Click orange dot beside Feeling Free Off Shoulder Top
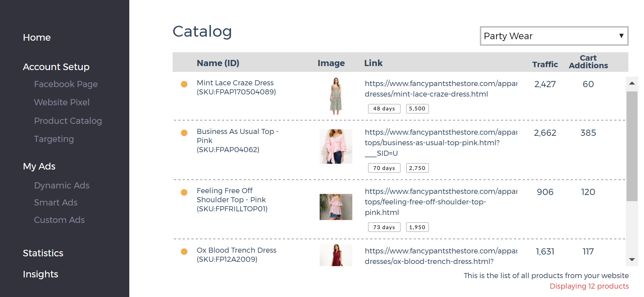The height and width of the screenshot is (297, 644). pos(184,192)
